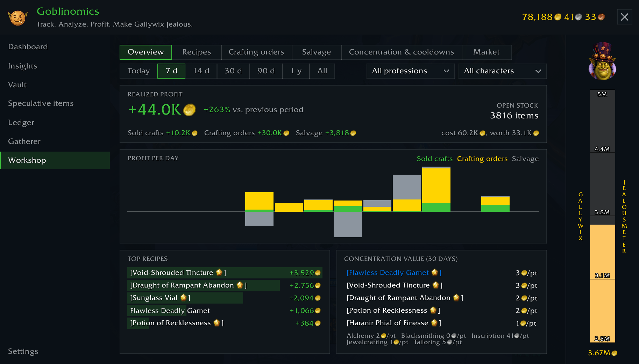Click quality gem icon on Void-Shrouded Tincture top recipe
This screenshot has height=364, width=639.
(219, 272)
